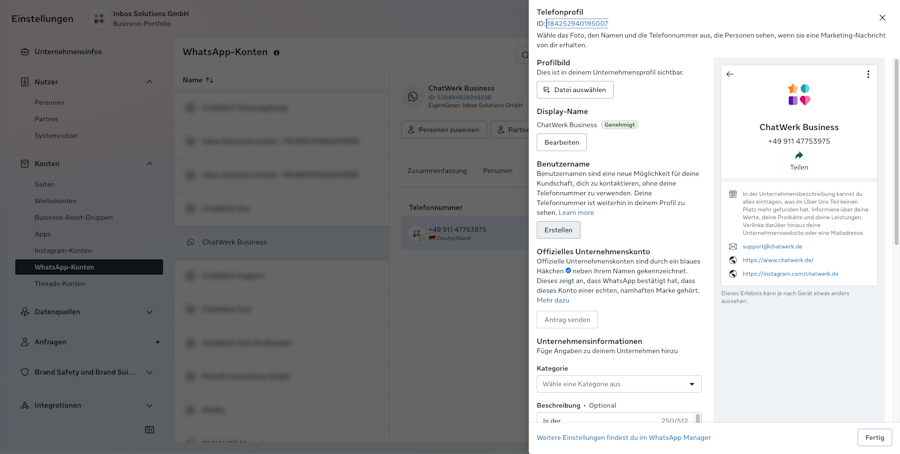Sort accounts by the Name column
Image resolution: width=900 pixels, height=454 pixels.
tap(197, 80)
